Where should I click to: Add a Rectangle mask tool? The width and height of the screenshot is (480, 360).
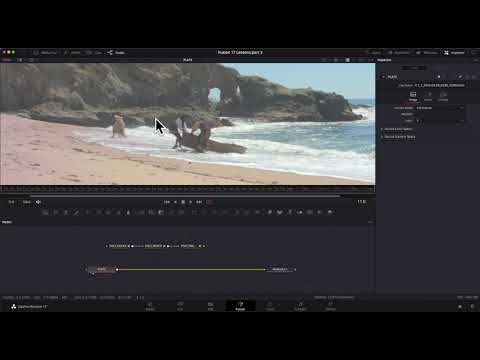pos(194,212)
